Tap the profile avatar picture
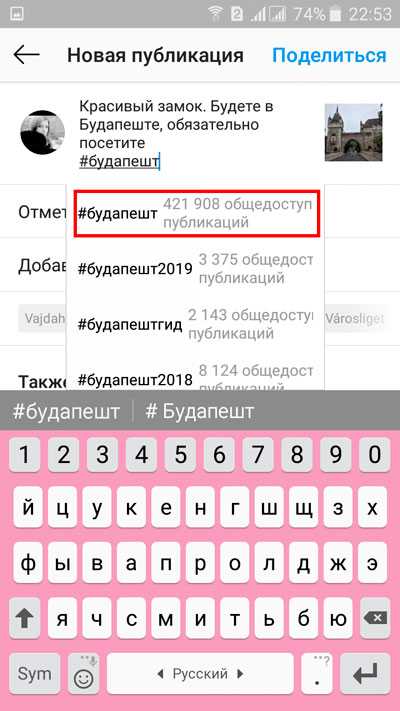 42,132
